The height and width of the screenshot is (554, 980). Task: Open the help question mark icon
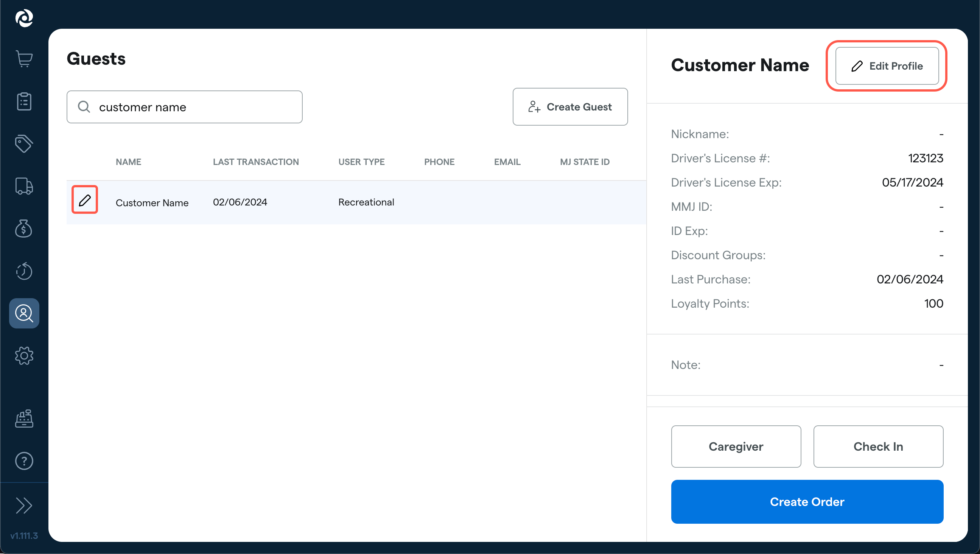pyautogui.click(x=24, y=461)
